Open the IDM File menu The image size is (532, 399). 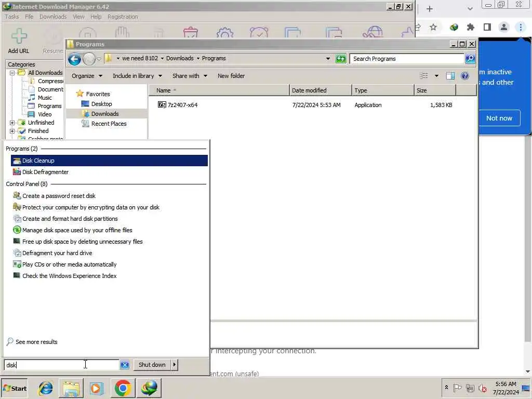coord(29,17)
